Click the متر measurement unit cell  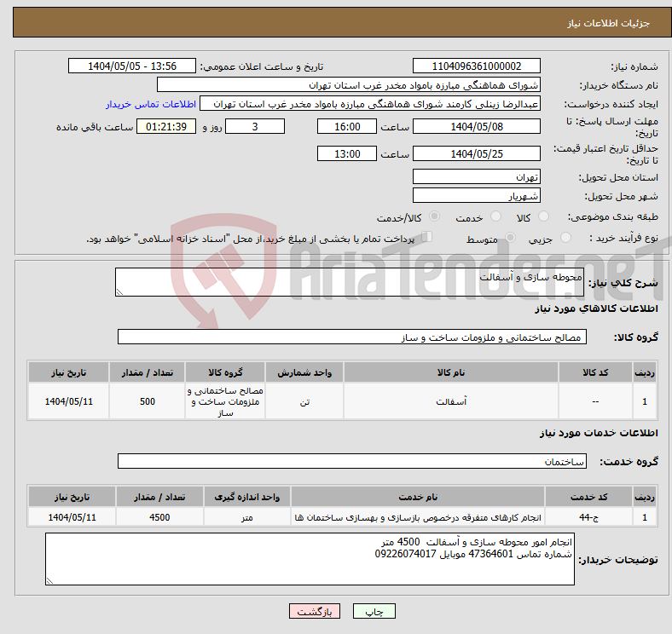pos(246,517)
